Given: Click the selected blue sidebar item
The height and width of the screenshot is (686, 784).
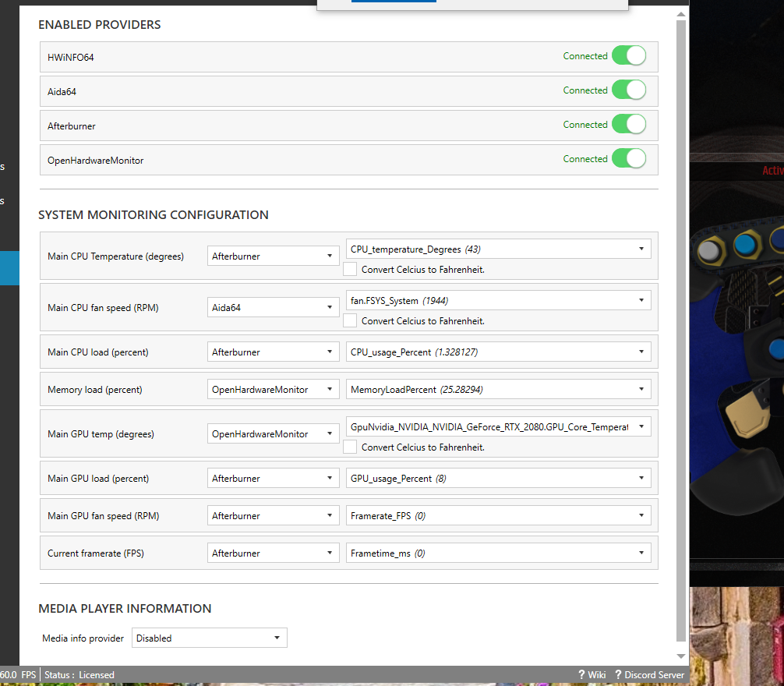Looking at the screenshot, I should pyautogui.click(x=9, y=268).
